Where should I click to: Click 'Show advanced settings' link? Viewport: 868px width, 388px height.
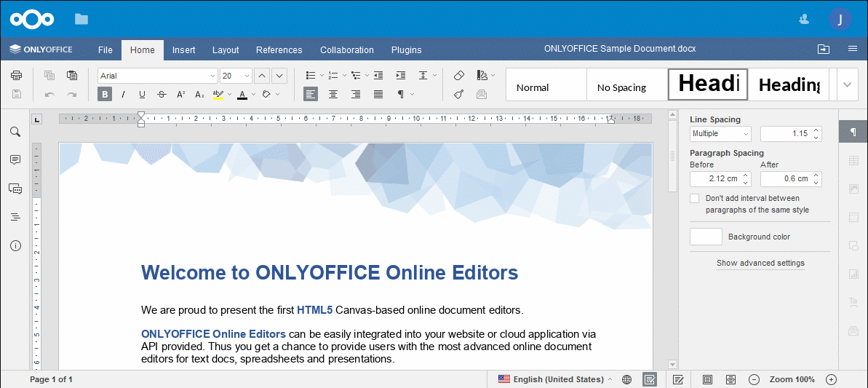760,263
